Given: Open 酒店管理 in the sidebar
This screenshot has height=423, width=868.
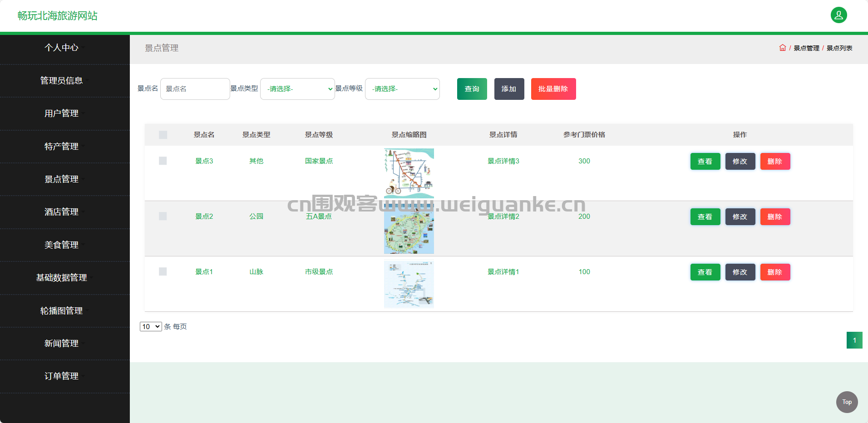Looking at the screenshot, I should (x=62, y=212).
